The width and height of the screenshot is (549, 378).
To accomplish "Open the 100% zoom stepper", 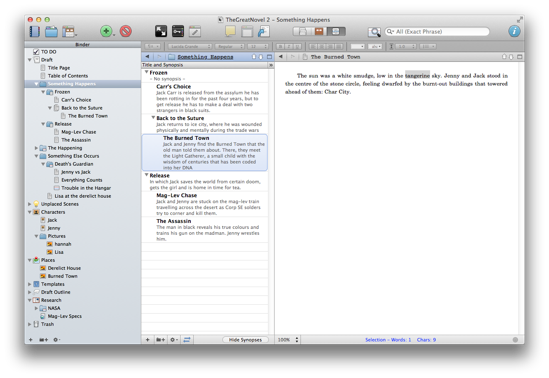I will [x=297, y=340].
